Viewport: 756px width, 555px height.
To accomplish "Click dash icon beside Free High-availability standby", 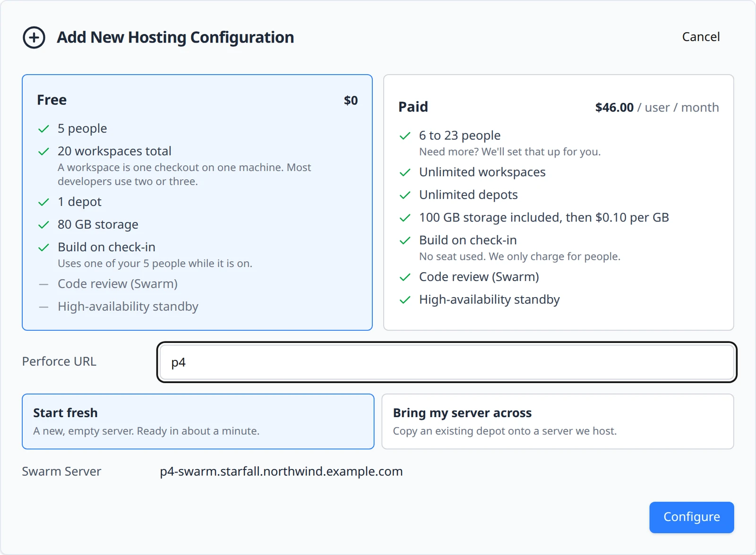I will click(x=43, y=307).
